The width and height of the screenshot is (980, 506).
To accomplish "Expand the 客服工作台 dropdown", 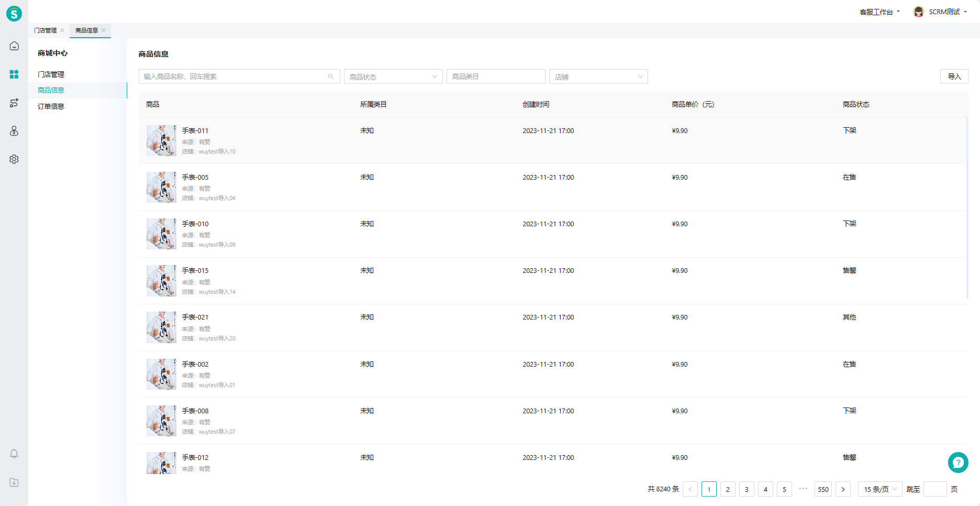I will click(879, 12).
